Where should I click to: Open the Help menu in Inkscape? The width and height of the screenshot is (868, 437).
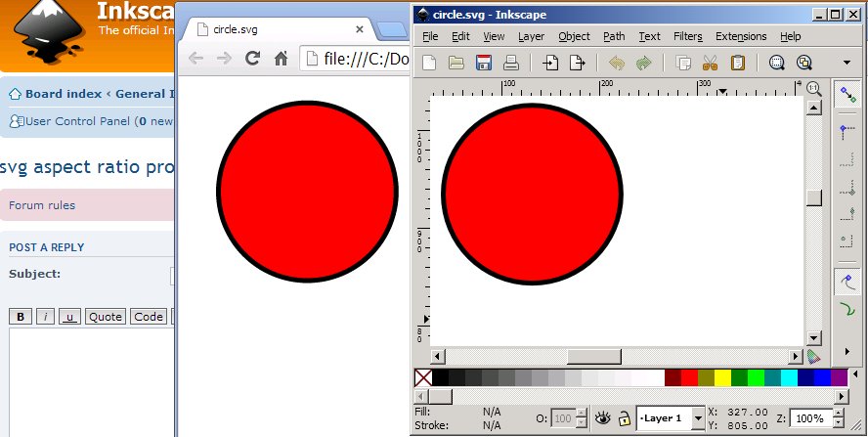(x=791, y=36)
